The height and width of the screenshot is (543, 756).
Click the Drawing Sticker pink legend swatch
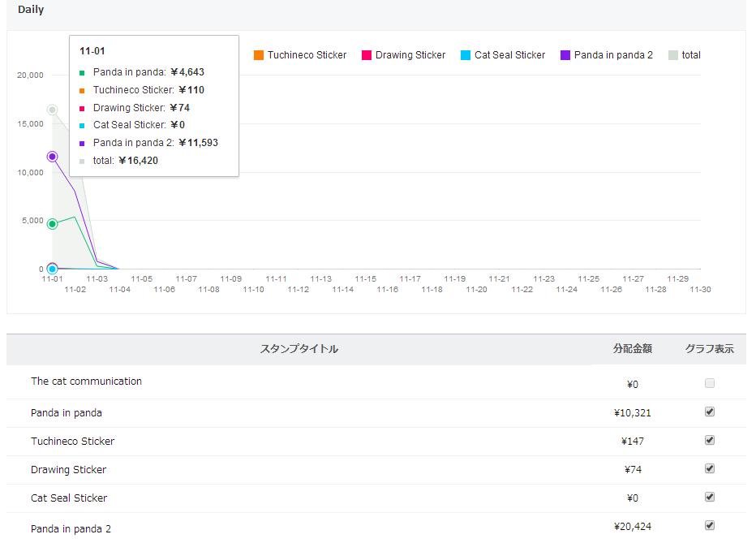point(367,55)
